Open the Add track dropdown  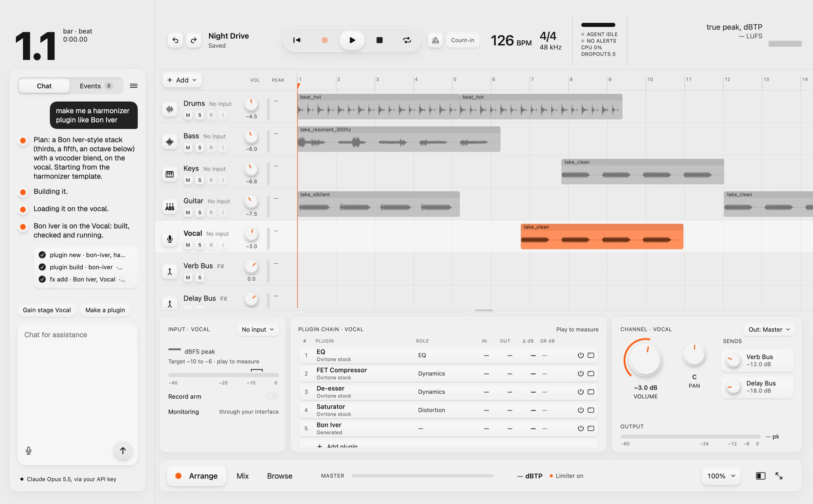pyautogui.click(x=182, y=80)
